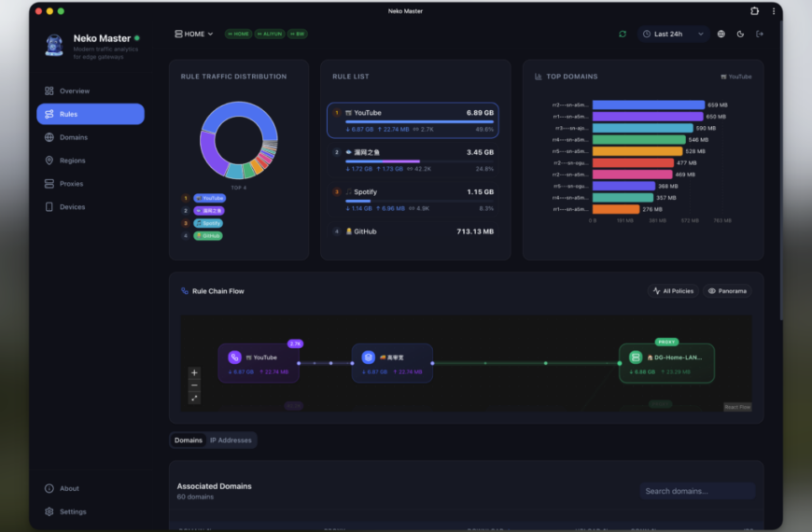Click the YouTube flow node
This screenshot has width=812, height=532.
(x=259, y=363)
